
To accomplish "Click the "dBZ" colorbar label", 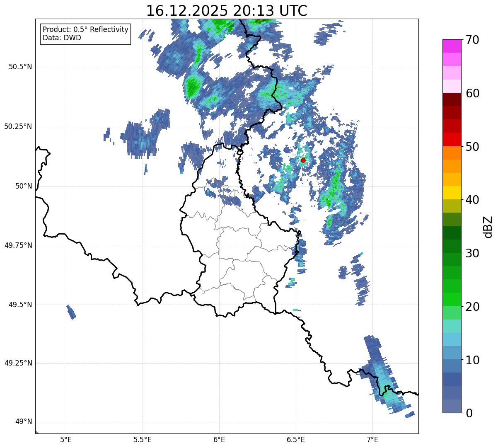I will pyautogui.click(x=488, y=226).
